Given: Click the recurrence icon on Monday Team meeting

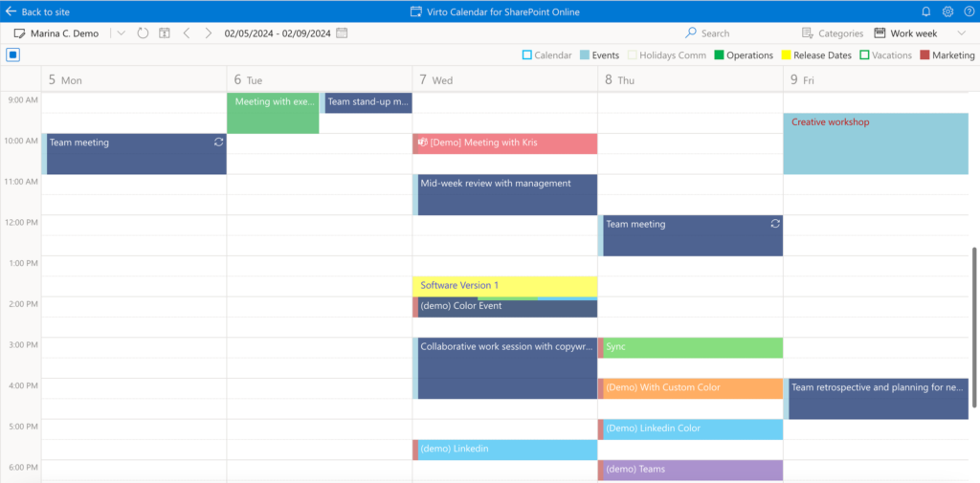Looking at the screenshot, I should click(218, 142).
